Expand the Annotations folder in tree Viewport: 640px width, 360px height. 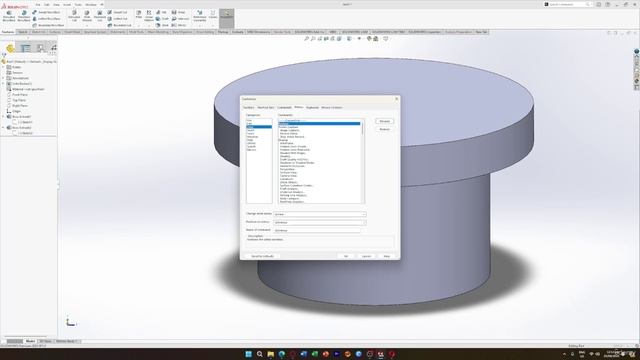[x=4, y=78]
